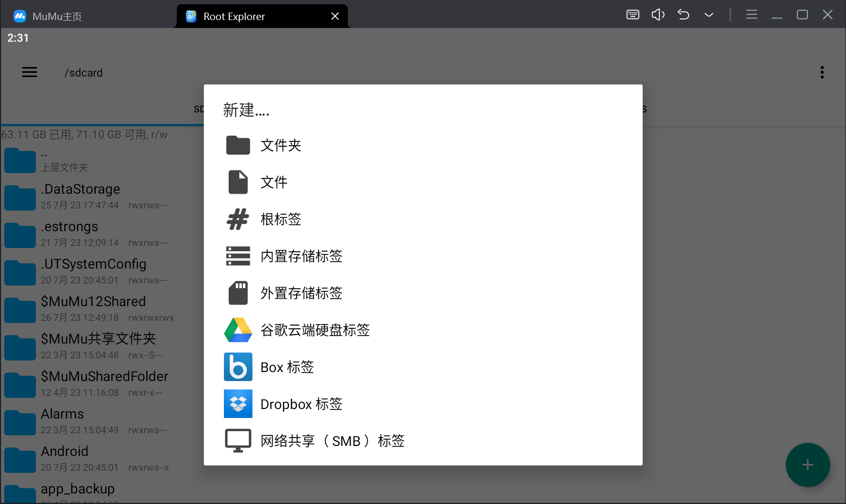846x504 pixels.
Task: Open the navigation drawer hamburger menu
Action: (x=29, y=72)
